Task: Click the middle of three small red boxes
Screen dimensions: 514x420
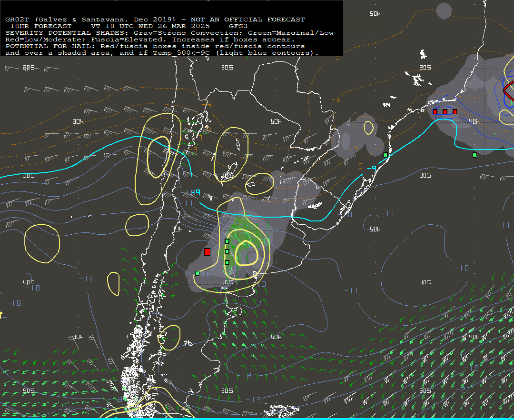Action: pyautogui.click(x=445, y=112)
